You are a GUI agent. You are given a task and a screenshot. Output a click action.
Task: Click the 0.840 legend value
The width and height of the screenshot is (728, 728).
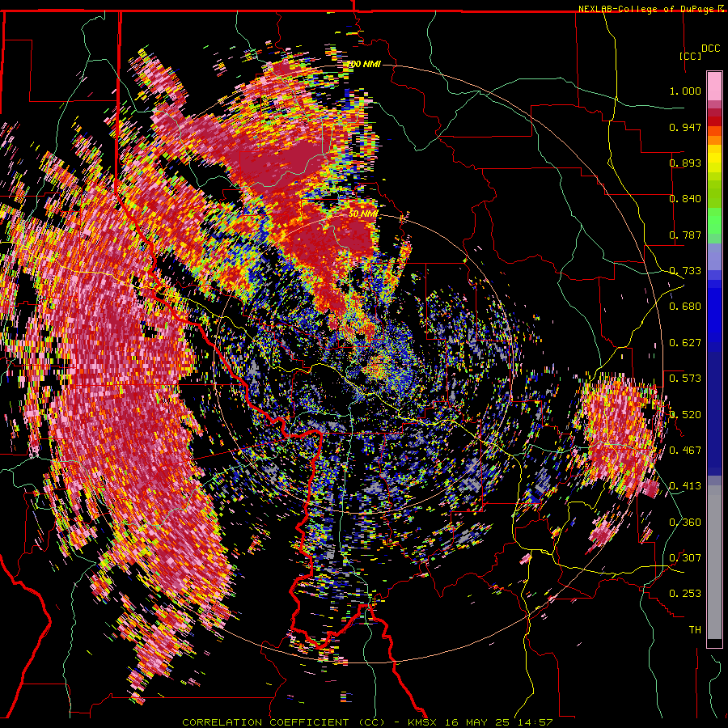click(685, 199)
